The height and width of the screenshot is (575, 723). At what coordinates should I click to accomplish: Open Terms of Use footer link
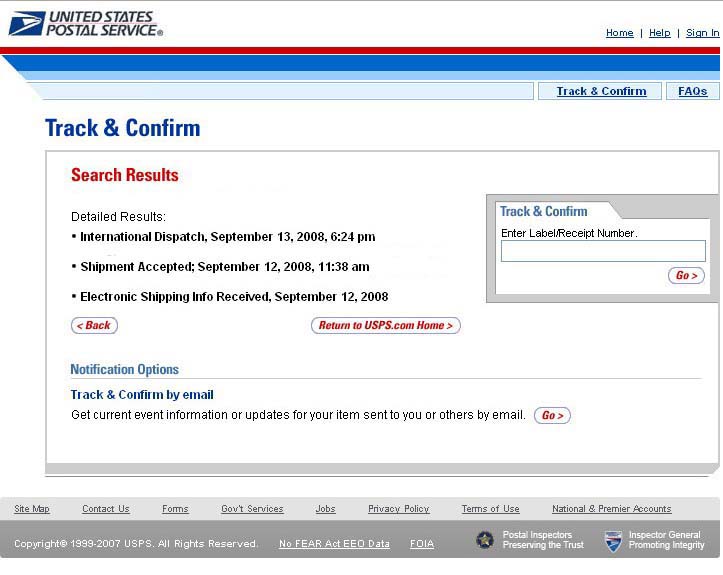(x=491, y=509)
